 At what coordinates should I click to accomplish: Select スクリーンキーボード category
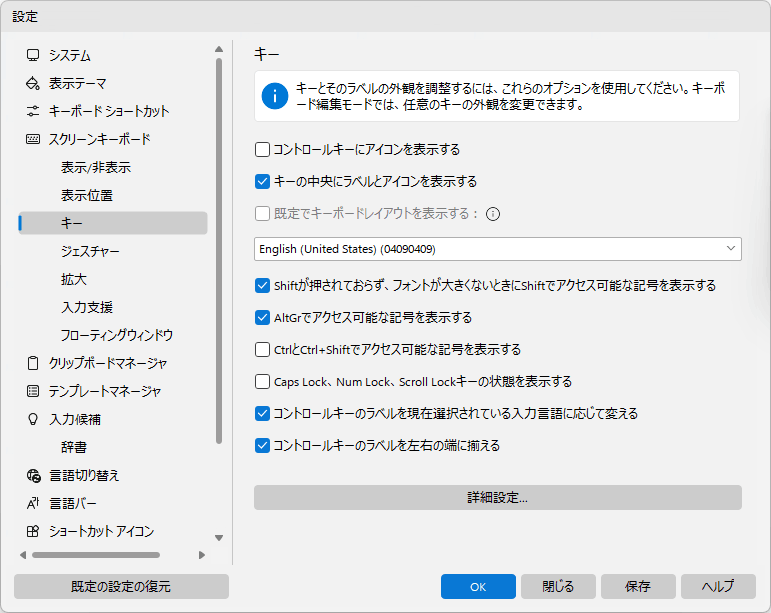99,140
